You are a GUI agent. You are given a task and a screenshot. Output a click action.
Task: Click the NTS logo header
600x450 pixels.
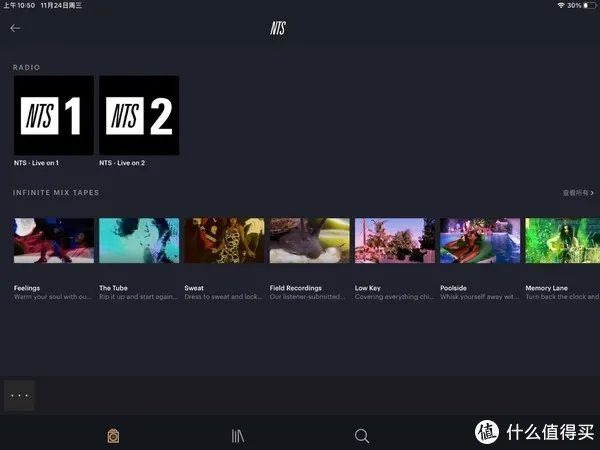(278, 28)
